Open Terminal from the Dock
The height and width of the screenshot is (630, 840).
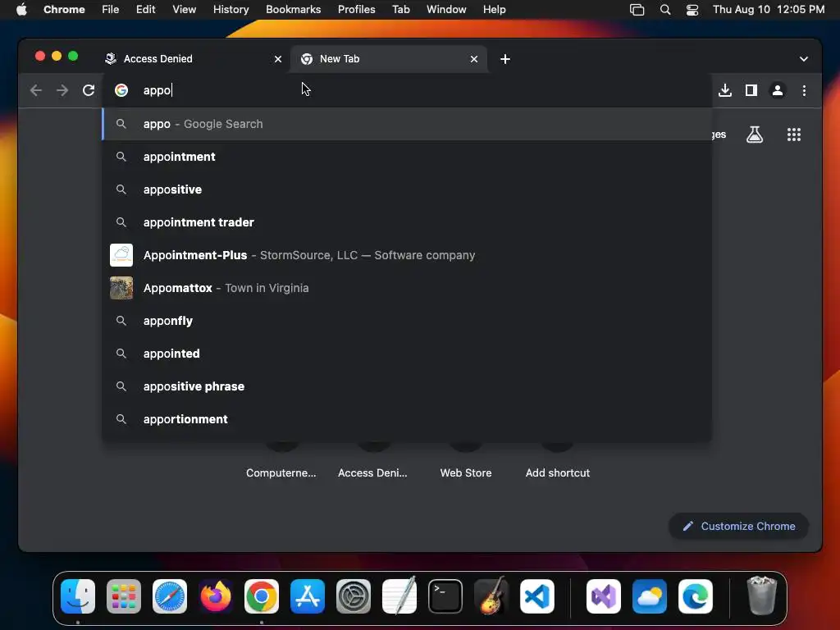coord(445,596)
